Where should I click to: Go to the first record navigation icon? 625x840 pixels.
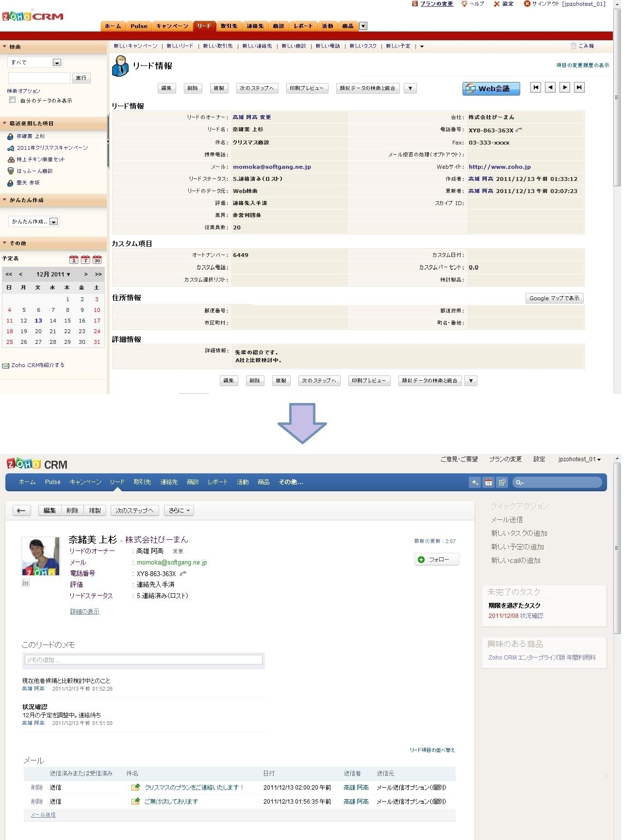coord(535,87)
